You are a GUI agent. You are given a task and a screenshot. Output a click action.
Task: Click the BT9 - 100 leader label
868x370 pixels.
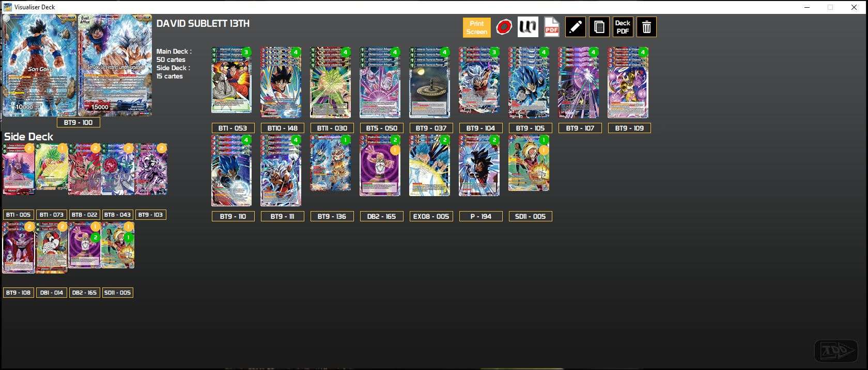point(78,122)
